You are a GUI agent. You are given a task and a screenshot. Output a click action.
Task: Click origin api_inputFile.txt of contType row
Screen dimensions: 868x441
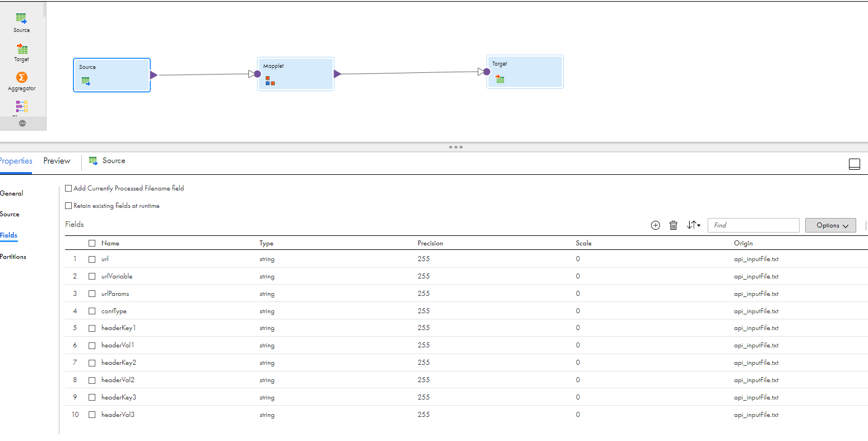click(756, 311)
